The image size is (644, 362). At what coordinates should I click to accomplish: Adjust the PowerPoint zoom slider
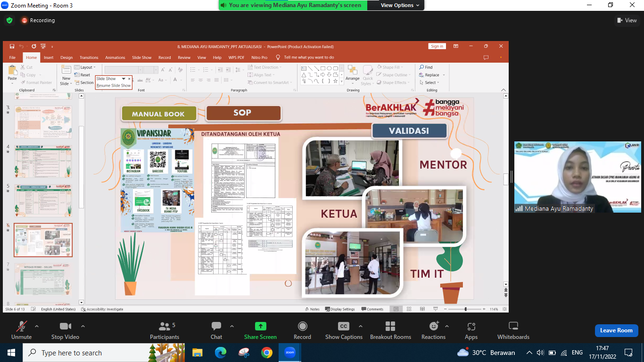465,309
